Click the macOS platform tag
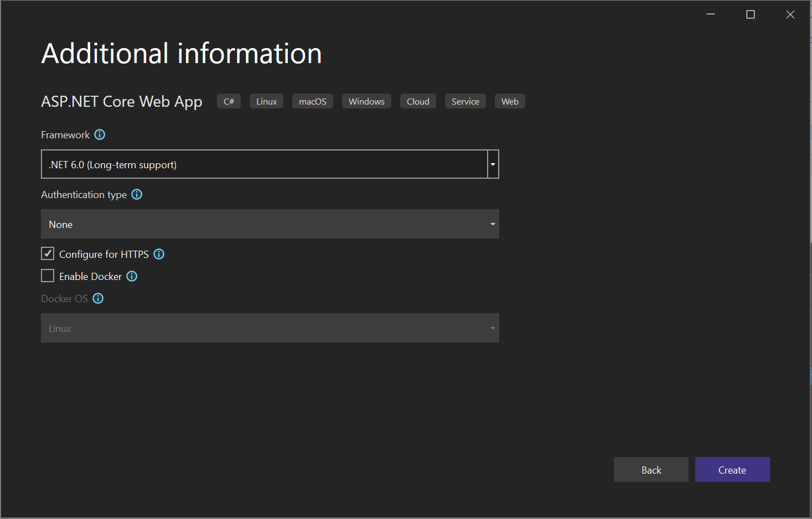The image size is (812, 519). [313, 101]
